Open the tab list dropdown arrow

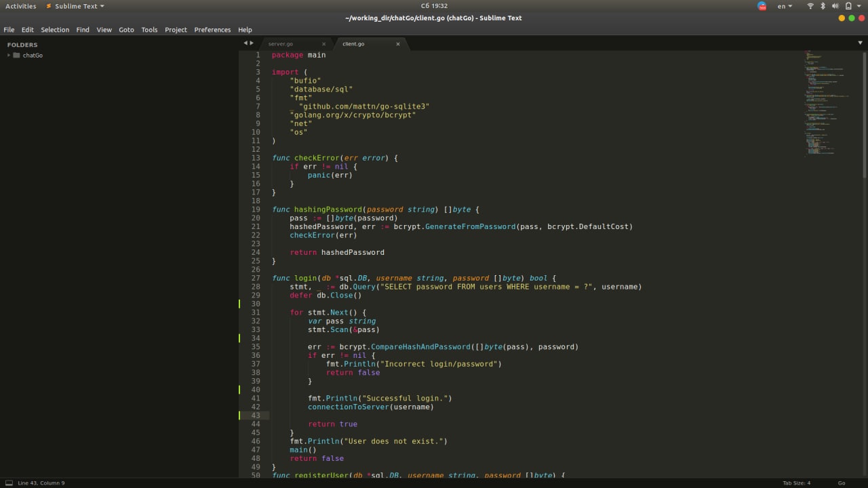point(860,43)
